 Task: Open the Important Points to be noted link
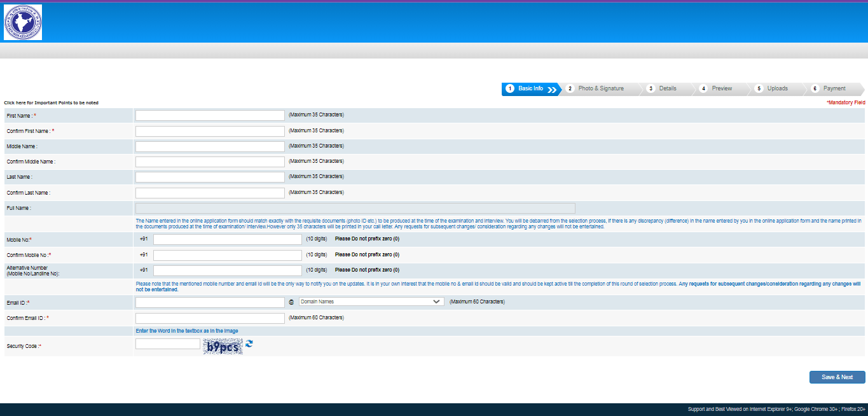50,102
